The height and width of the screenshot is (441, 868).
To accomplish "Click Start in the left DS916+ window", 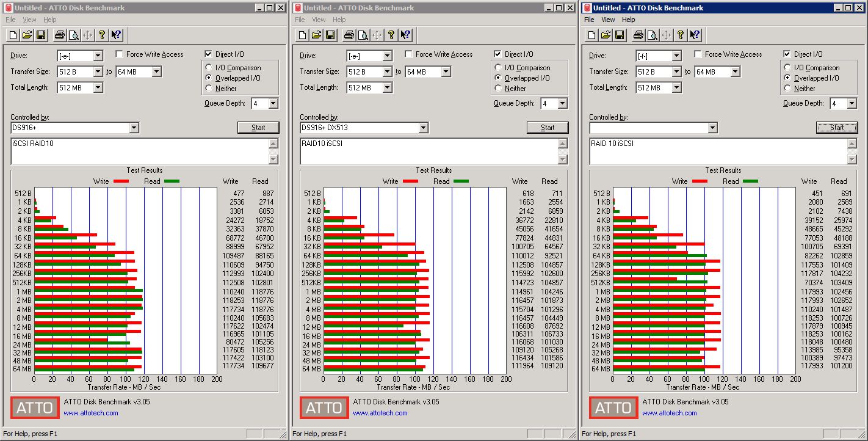I will [x=258, y=128].
